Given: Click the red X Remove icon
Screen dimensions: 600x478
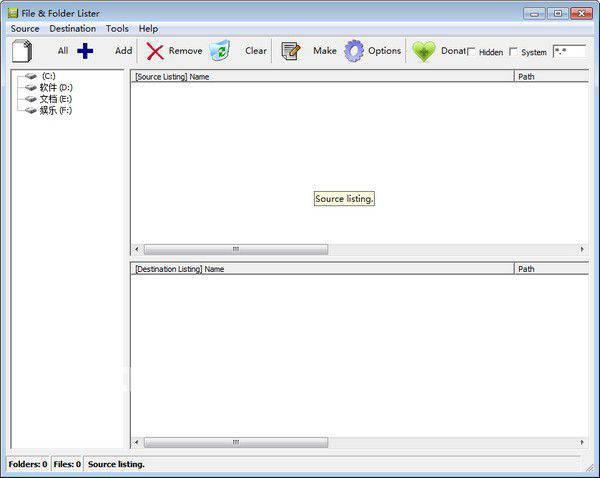Looking at the screenshot, I should point(155,51).
